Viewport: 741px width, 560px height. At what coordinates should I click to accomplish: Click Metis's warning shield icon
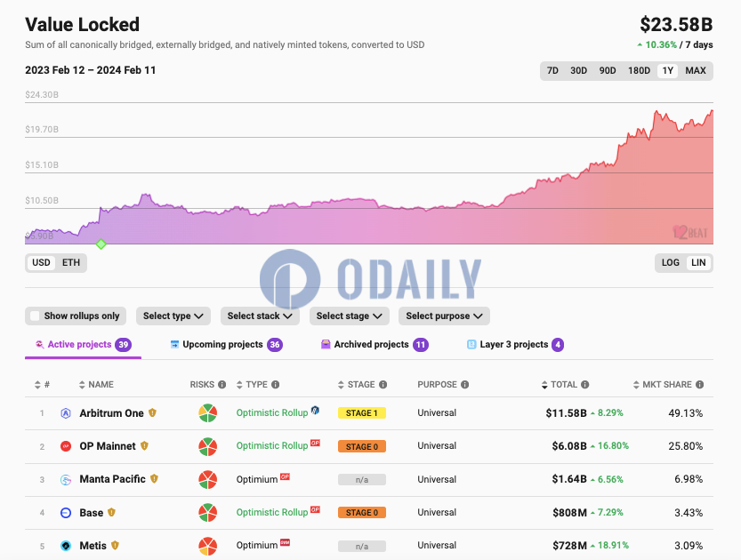point(115,546)
